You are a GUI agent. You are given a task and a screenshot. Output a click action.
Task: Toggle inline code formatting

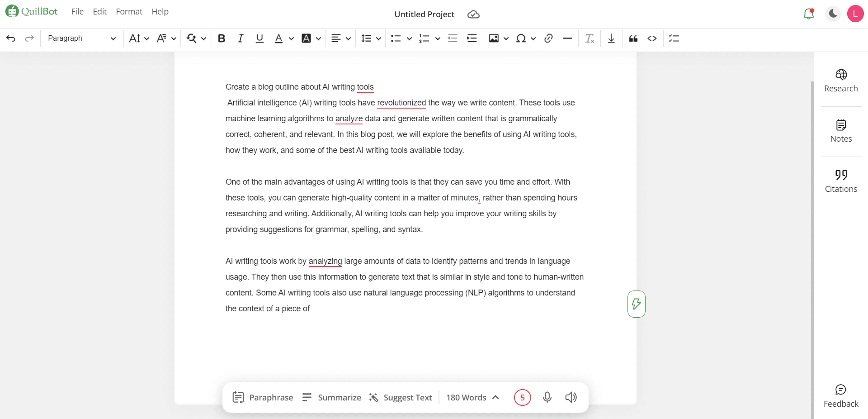pos(652,38)
